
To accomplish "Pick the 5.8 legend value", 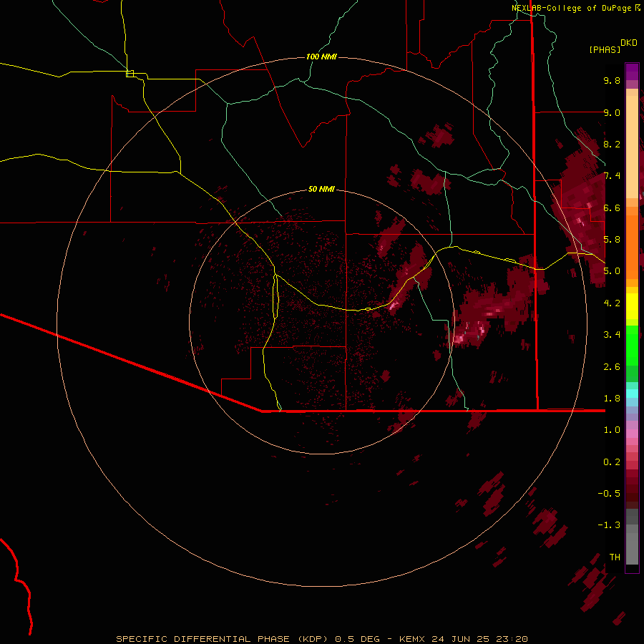I will tap(612, 240).
